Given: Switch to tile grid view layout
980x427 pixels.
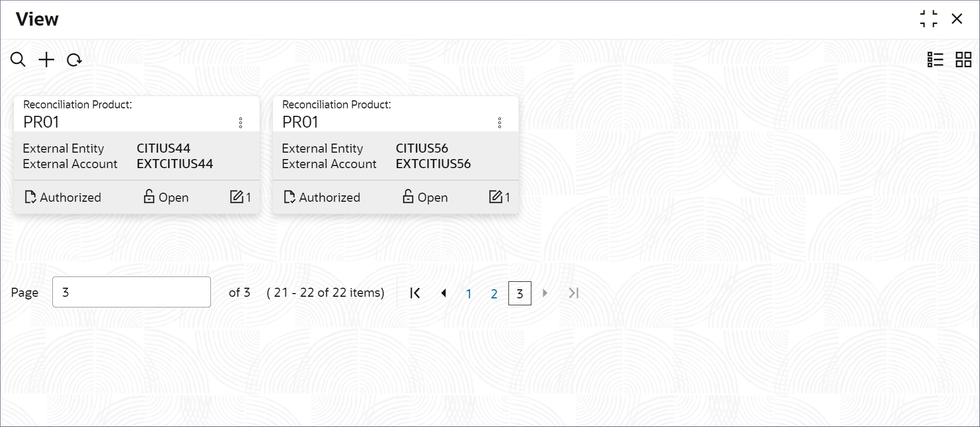Looking at the screenshot, I should pyautogui.click(x=963, y=60).
